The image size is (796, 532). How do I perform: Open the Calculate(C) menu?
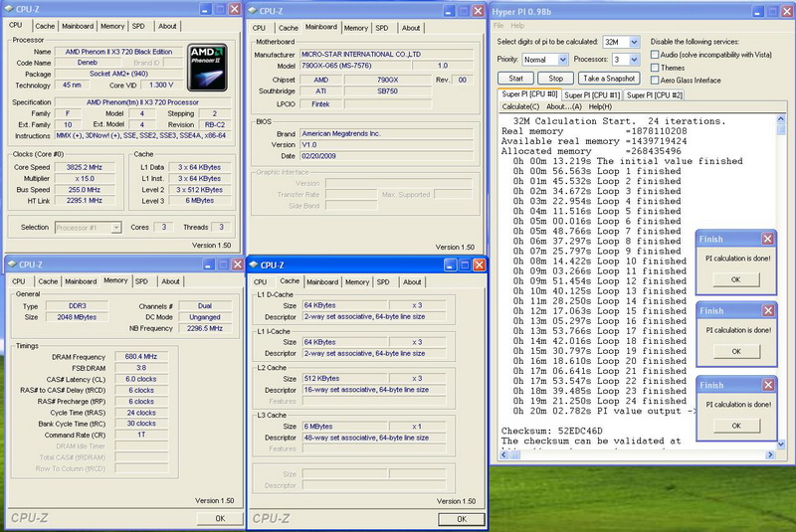point(520,106)
